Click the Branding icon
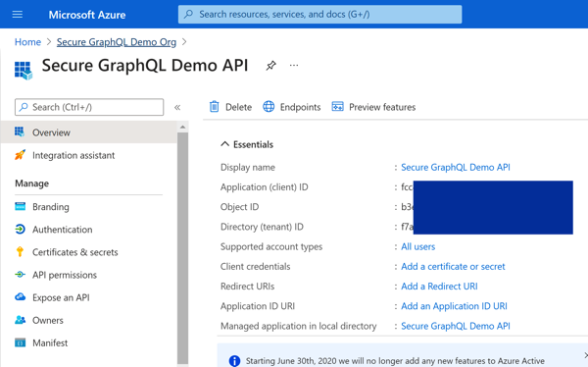Screen dimensions: 588x367 click(x=20, y=206)
